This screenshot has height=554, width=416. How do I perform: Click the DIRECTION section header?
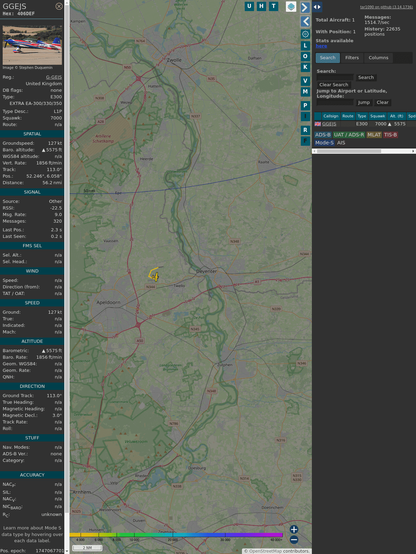coord(32,386)
